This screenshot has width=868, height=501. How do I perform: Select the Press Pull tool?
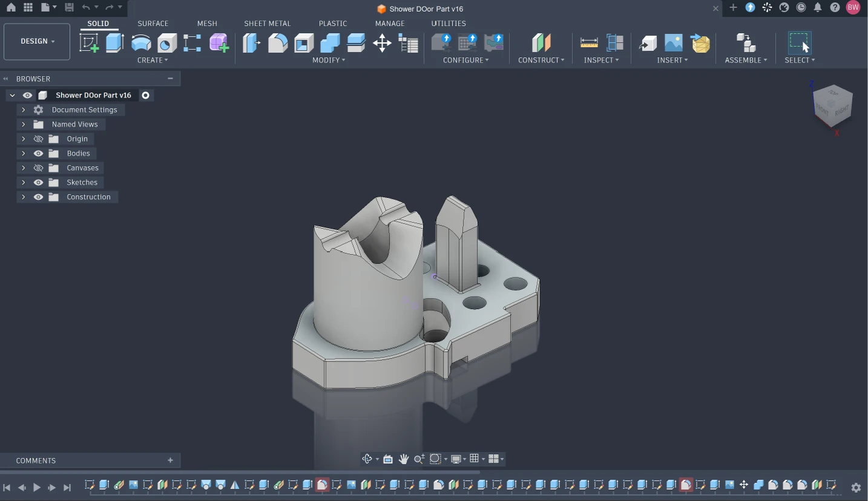click(x=252, y=43)
